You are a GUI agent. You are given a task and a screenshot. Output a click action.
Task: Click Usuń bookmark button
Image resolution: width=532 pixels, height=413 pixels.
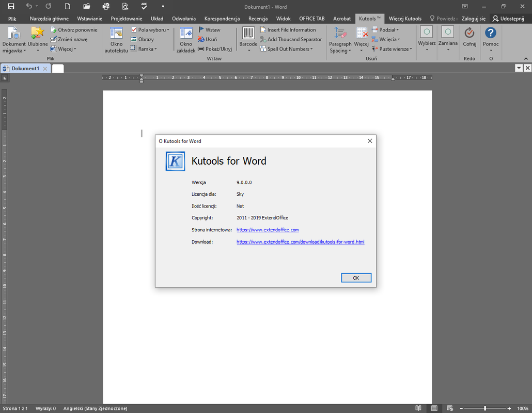coord(207,39)
